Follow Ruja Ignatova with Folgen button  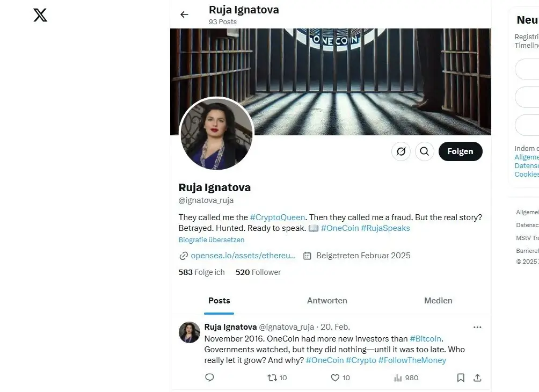click(460, 151)
